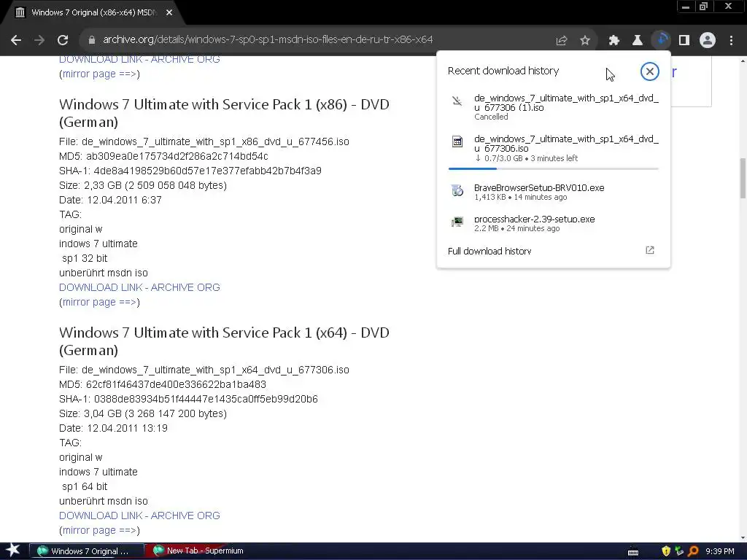Open the browser three-dot menu
Image resolution: width=747 pixels, height=560 pixels.
point(731,41)
